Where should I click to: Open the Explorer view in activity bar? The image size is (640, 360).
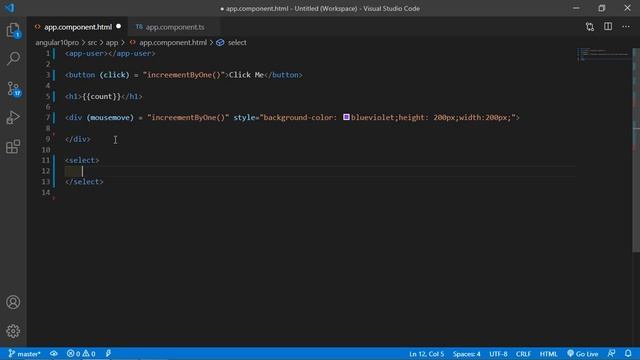pyautogui.click(x=13, y=30)
